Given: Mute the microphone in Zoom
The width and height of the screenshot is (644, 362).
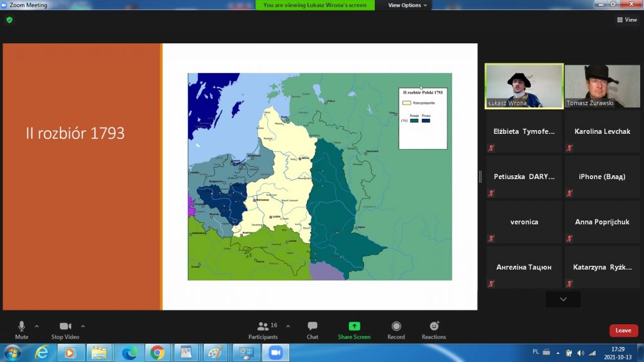Looking at the screenshot, I should (x=21, y=329).
